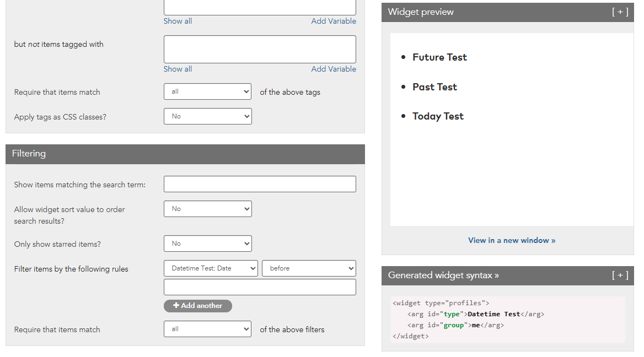This screenshot has width=644, height=357.
Task: Expand the Widget preview panel
Action: tap(620, 12)
